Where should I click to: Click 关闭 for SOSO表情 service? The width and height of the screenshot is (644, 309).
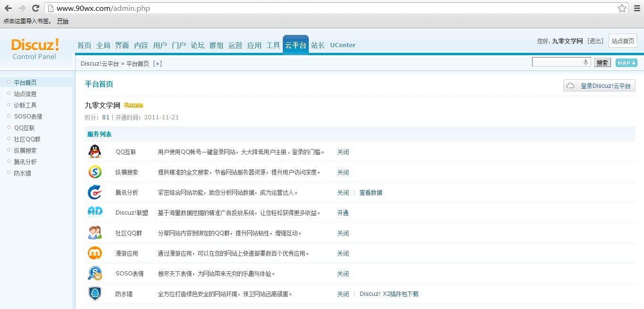(x=343, y=274)
